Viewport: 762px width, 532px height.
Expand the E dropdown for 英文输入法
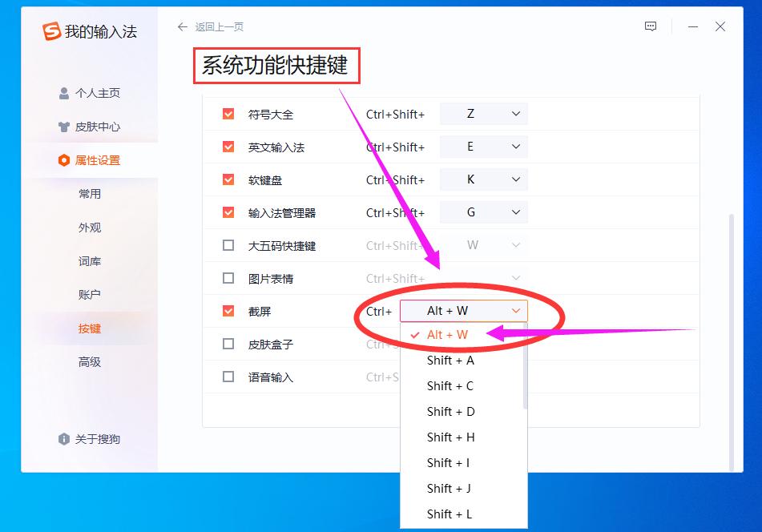[483, 146]
